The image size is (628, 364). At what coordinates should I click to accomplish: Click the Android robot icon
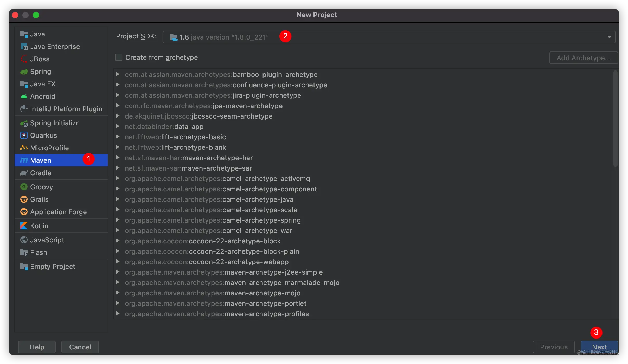pyautogui.click(x=24, y=96)
